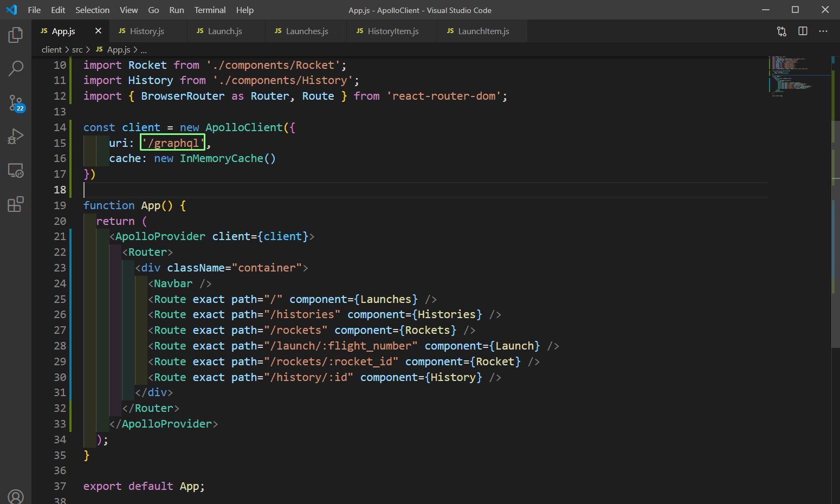Click 'react-router-dom' string on line 12

[x=444, y=96]
